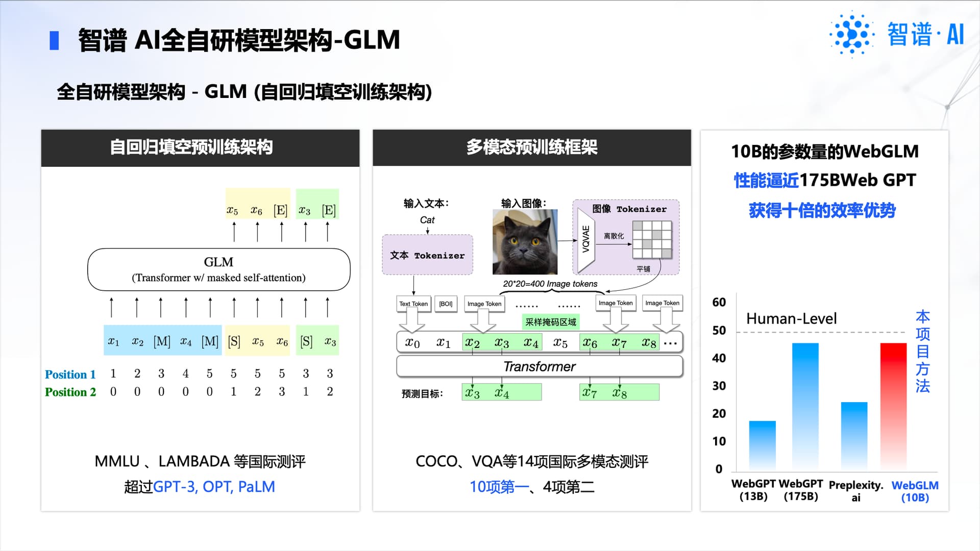The image size is (980, 551).
Task: Click the [BOI] token box
Action: pos(446,304)
